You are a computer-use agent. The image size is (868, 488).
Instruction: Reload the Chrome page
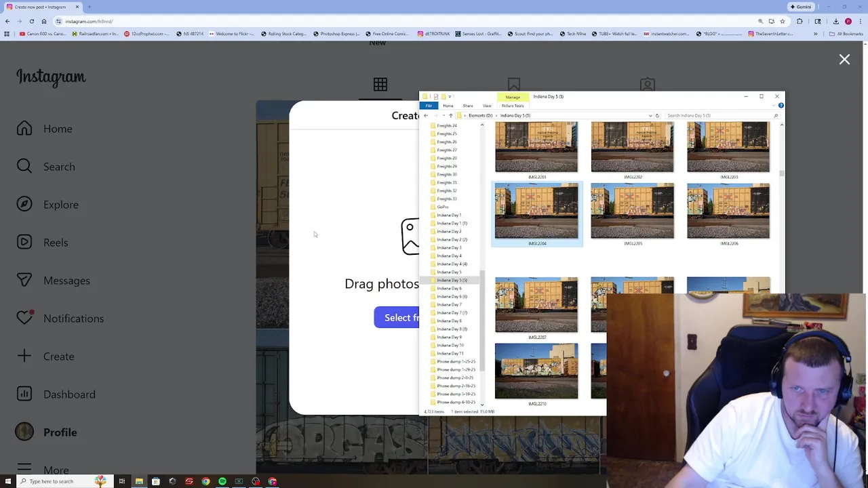31,22
